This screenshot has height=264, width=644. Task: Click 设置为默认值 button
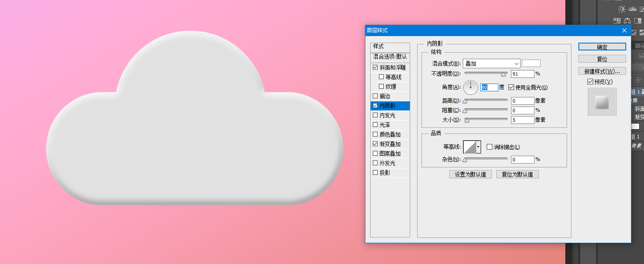[471, 174]
